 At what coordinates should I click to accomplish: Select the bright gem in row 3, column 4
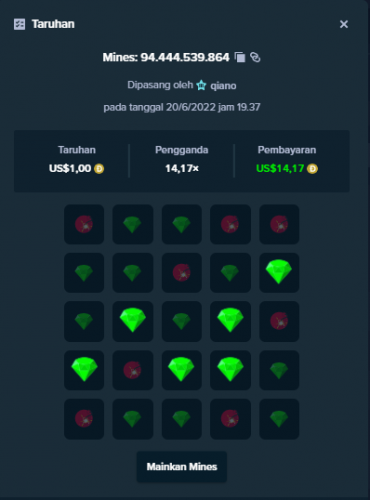(230, 321)
